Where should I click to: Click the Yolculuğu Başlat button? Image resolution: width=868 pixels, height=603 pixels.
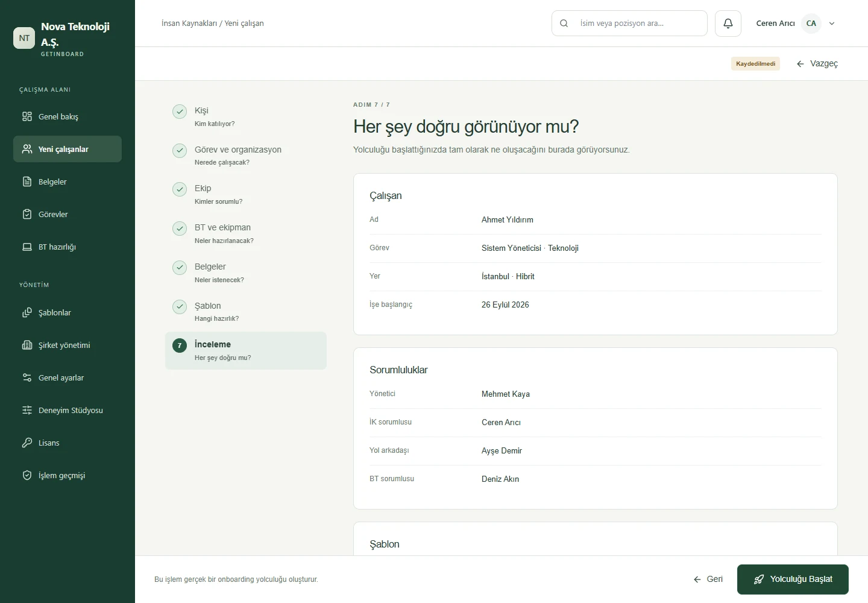pos(793,579)
